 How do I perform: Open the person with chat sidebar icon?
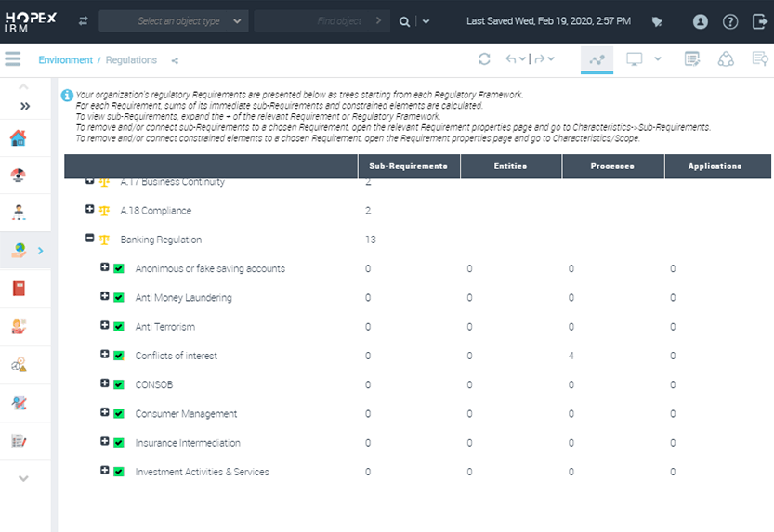click(x=19, y=327)
